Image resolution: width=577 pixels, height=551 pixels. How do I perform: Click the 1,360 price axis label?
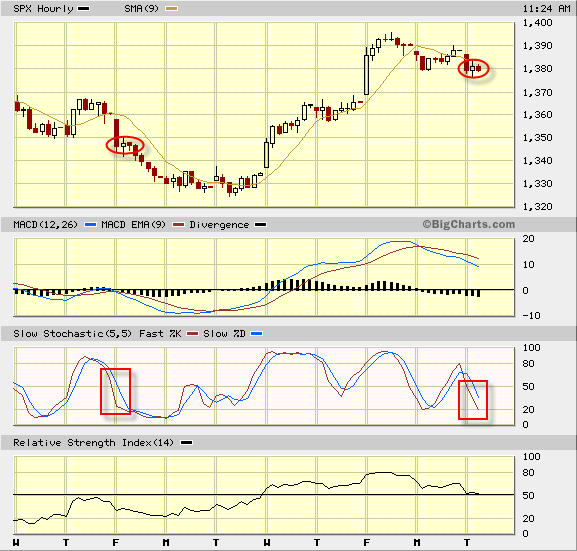(x=538, y=115)
